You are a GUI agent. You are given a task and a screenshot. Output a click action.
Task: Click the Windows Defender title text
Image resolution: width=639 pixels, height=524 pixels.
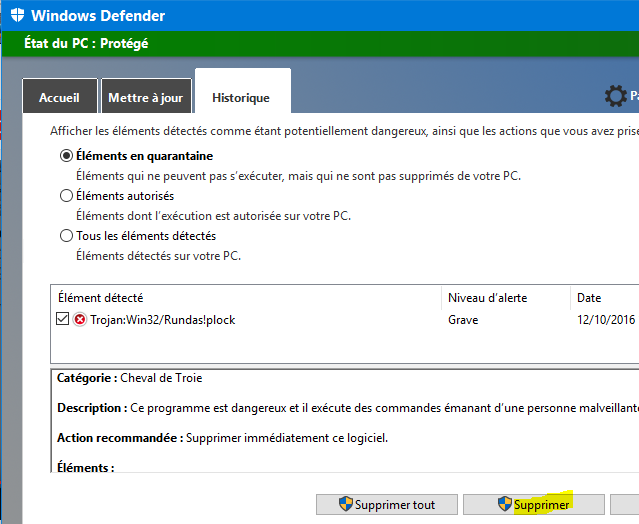click(98, 15)
